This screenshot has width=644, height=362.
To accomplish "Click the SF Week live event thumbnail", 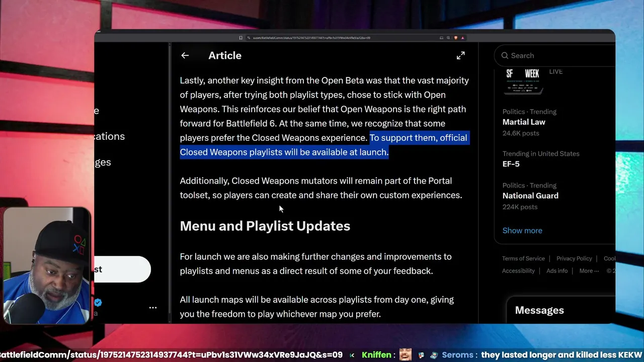I will (524, 81).
